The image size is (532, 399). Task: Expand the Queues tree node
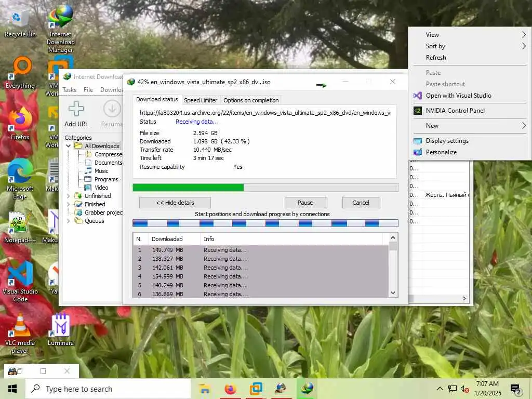69,221
